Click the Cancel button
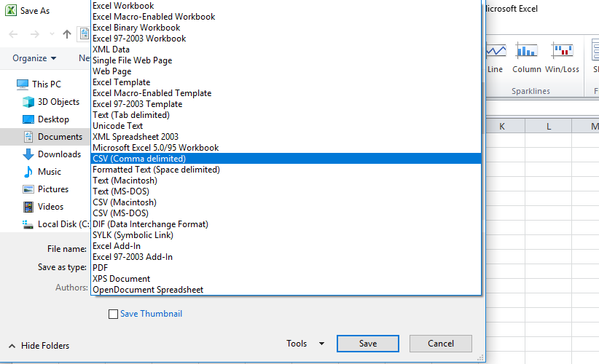The width and height of the screenshot is (599, 364). [440, 344]
